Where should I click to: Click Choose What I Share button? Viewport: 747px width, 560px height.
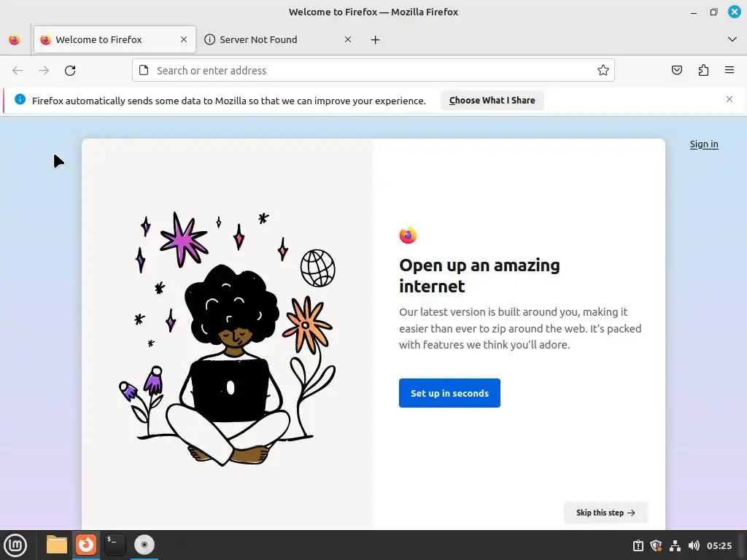pyautogui.click(x=492, y=101)
